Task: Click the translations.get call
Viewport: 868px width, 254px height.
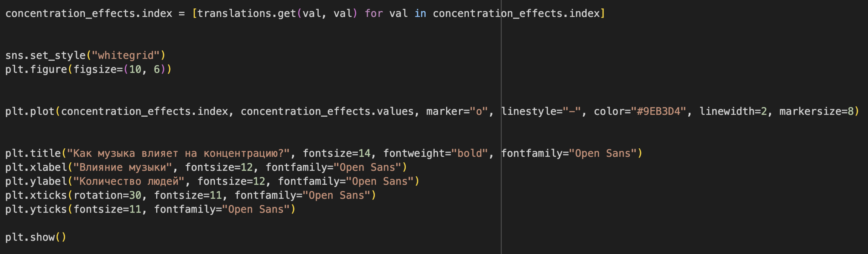Action: pyautogui.click(x=246, y=14)
